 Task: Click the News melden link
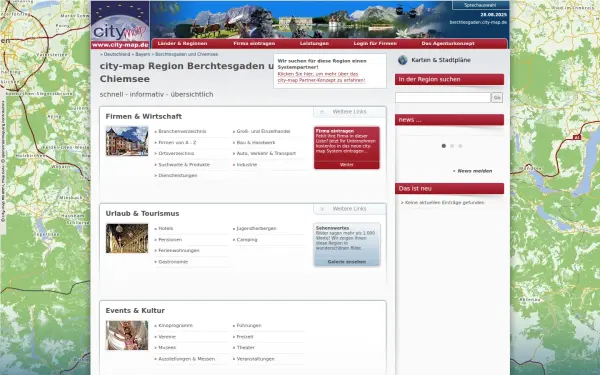click(474, 171)
